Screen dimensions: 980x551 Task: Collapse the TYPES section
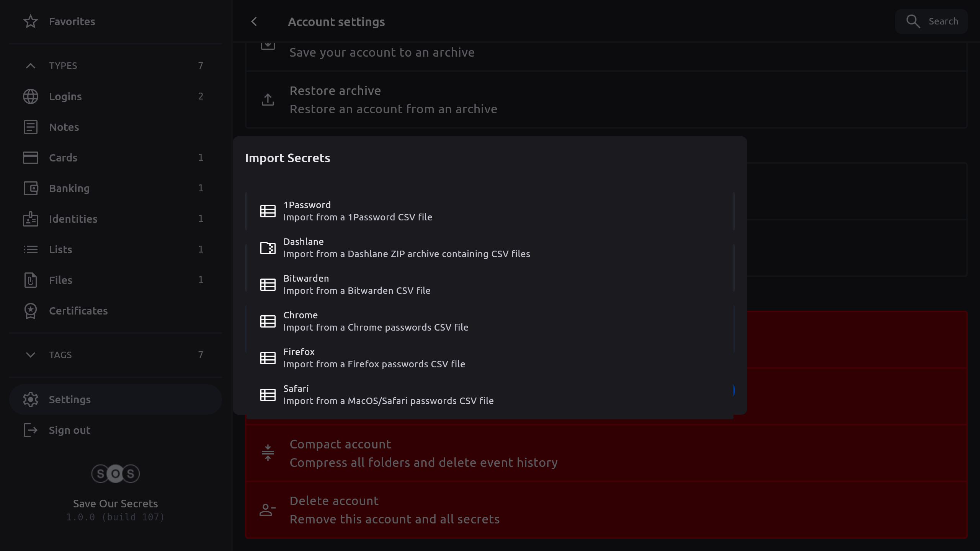pyautogui.click(x=31, y=66)
